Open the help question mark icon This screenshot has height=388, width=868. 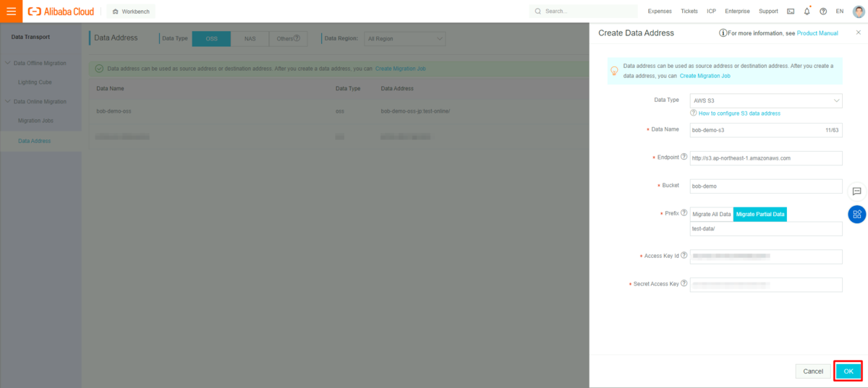[x=823, y=12]
